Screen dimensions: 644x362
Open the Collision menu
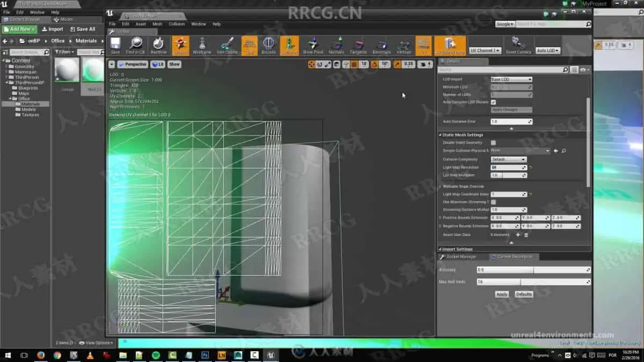[x=177, y=24]
